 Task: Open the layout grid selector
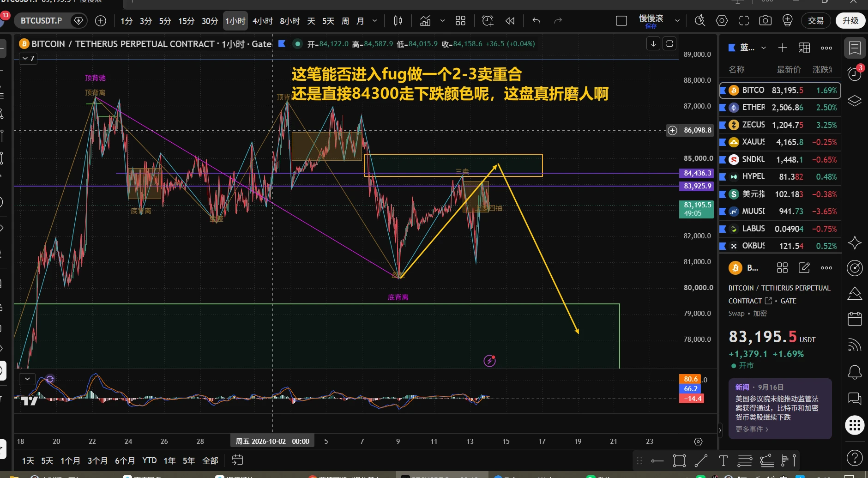coord(460,21)
